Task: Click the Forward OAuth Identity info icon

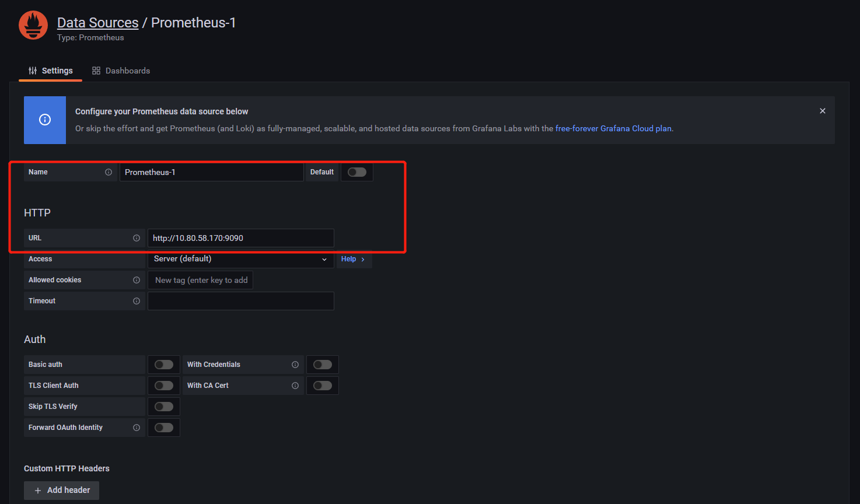Action: 137,428
